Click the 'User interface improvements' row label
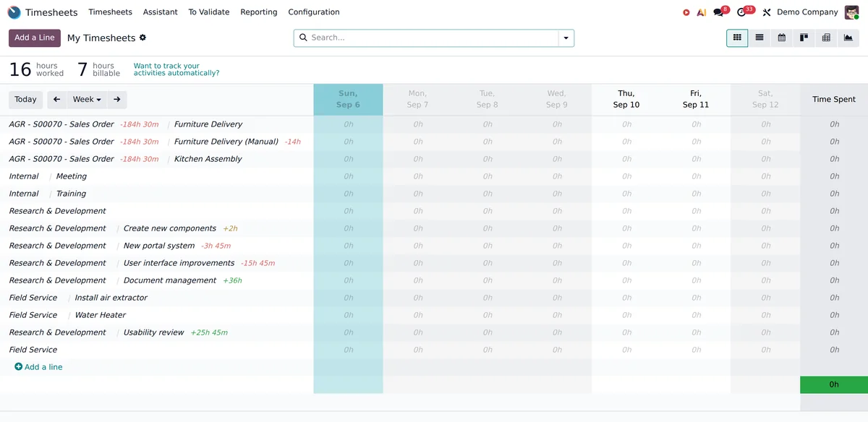868x422 pixels. (179, 263)
